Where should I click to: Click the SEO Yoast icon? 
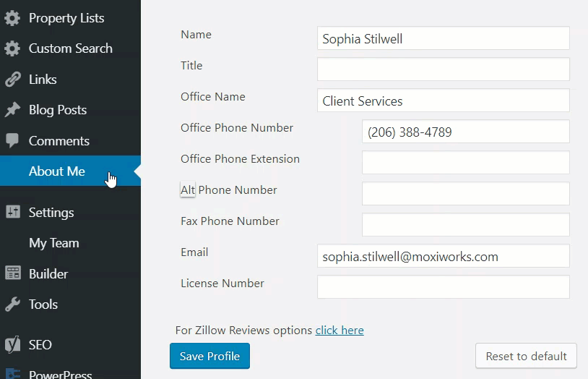click(12, 345)
